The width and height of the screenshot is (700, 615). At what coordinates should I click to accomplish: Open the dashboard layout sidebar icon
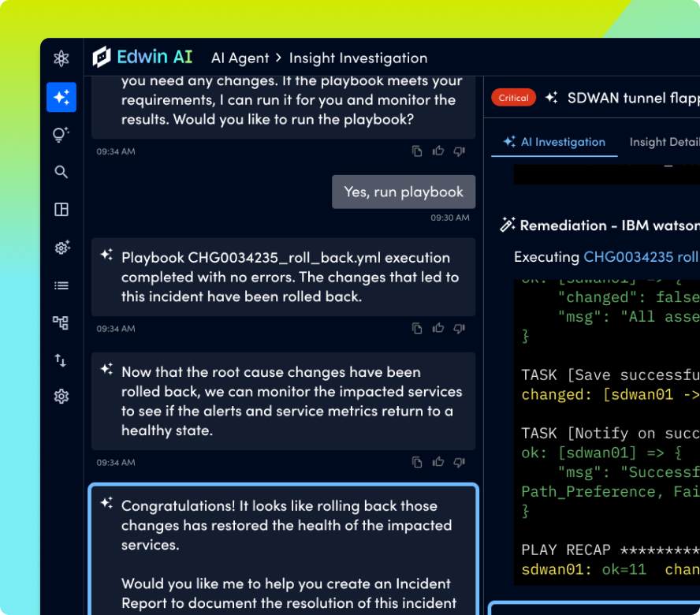pos(61,210)
